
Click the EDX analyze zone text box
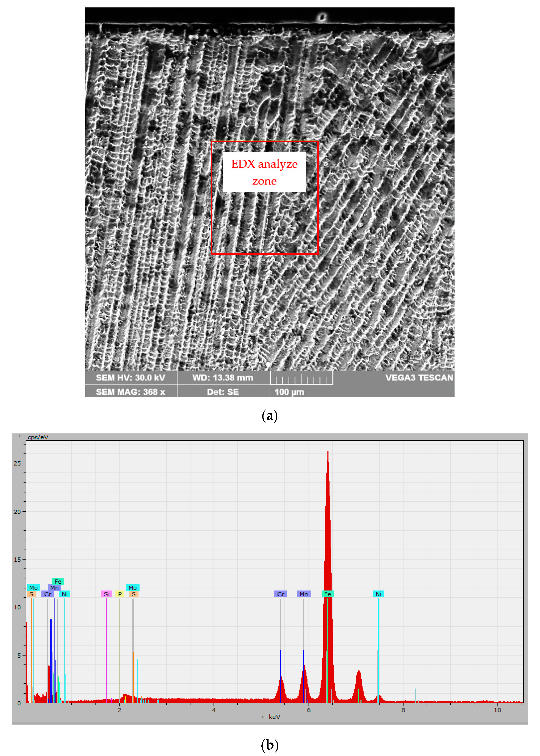[x=264, y=172]
